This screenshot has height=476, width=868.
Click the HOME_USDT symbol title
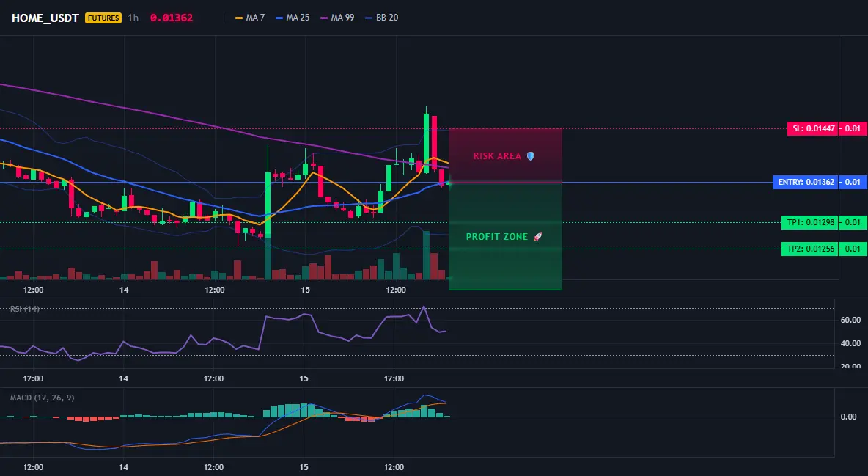(45, 18)
